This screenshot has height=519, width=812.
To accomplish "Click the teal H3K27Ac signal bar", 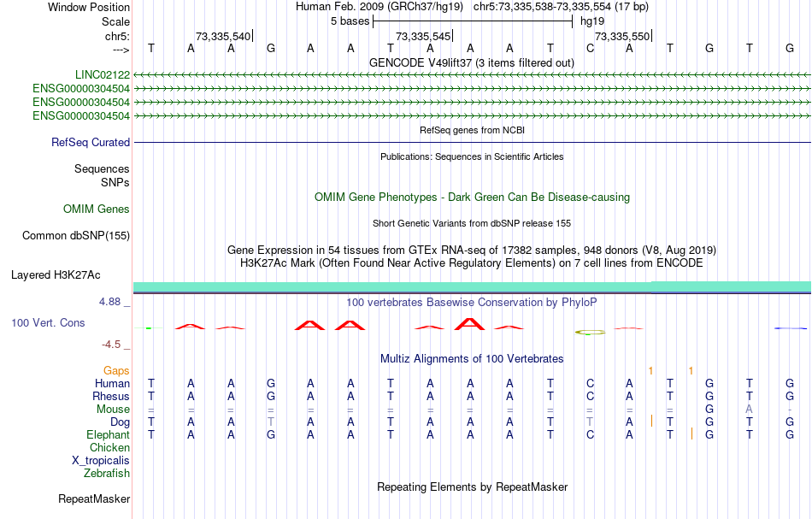I will pyautogui.click(x=472, y=287).
